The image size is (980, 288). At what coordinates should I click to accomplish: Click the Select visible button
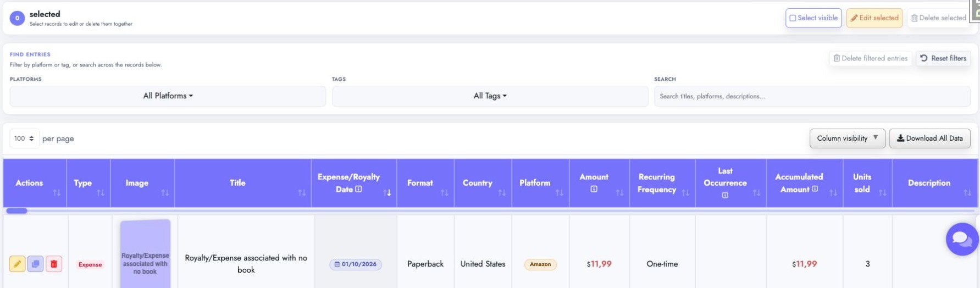(x=813, y=18)
